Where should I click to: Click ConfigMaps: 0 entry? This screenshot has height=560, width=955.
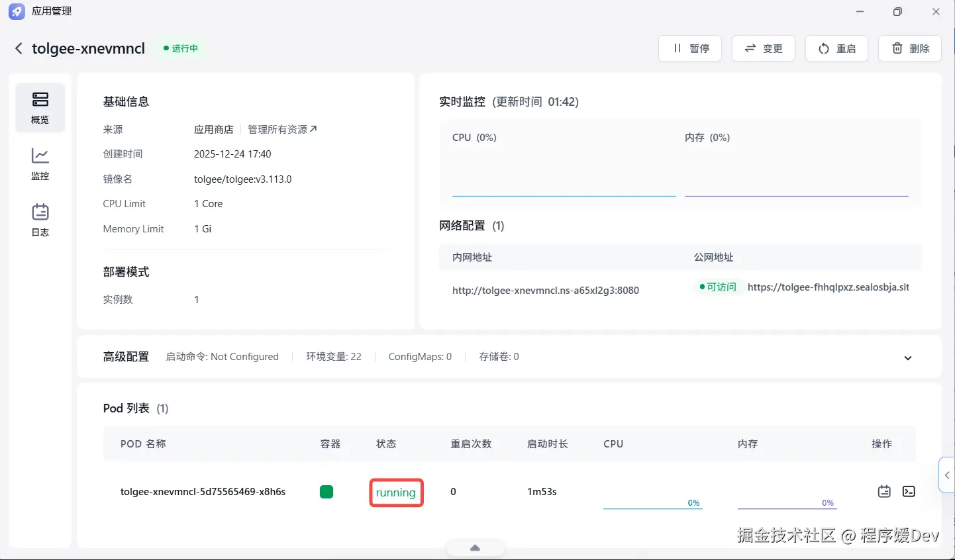420,356
